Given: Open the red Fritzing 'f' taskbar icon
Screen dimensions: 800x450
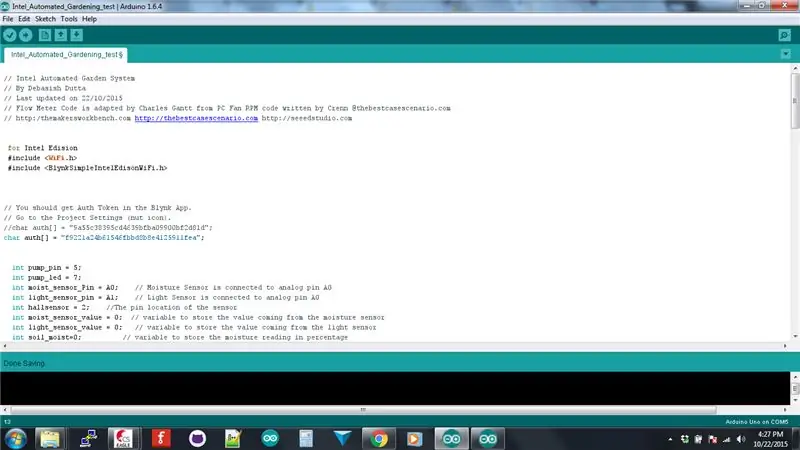Looking at the screenshot, I should 161,439.
